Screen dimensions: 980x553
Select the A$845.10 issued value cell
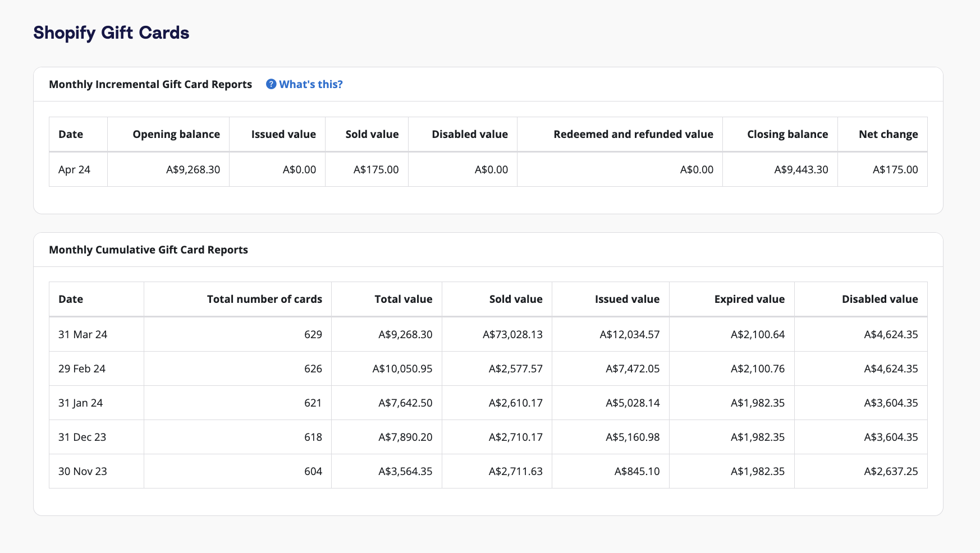point(611,471)
